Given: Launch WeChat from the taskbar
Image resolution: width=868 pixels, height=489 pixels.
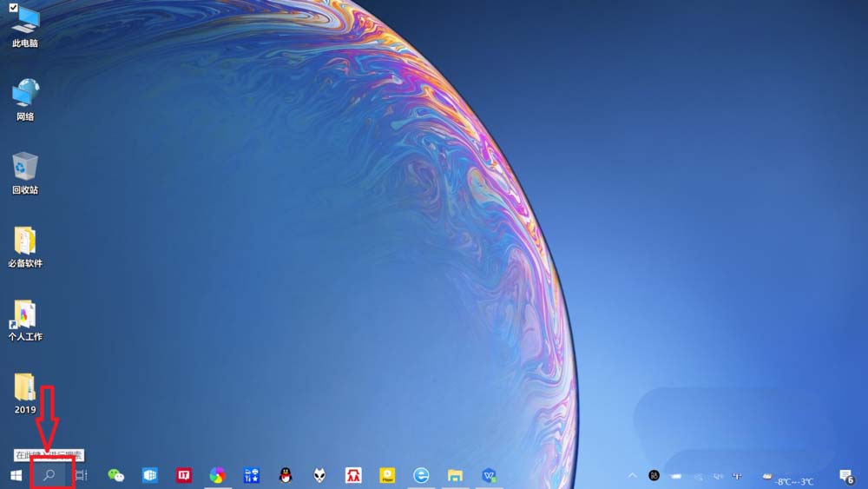Looking at the screenshot, I should pyautogui.click(x=115, y=475).
